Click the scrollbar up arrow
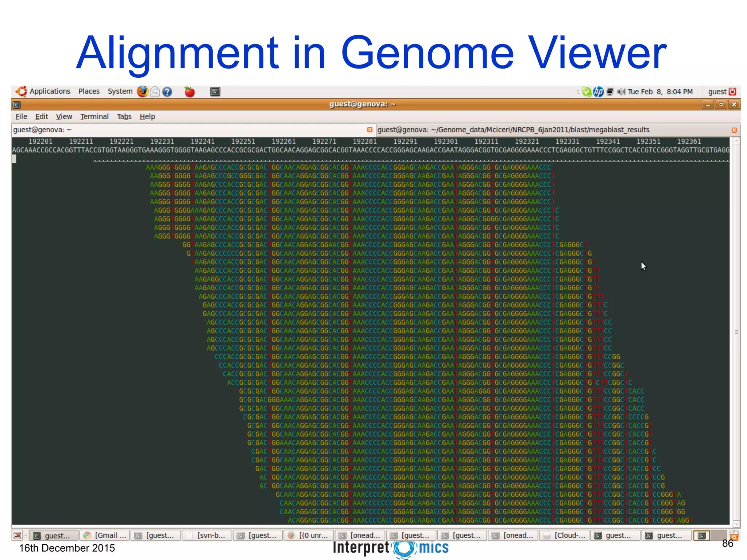The height and width of the screenshot is (560, 747). click(736, 141)
